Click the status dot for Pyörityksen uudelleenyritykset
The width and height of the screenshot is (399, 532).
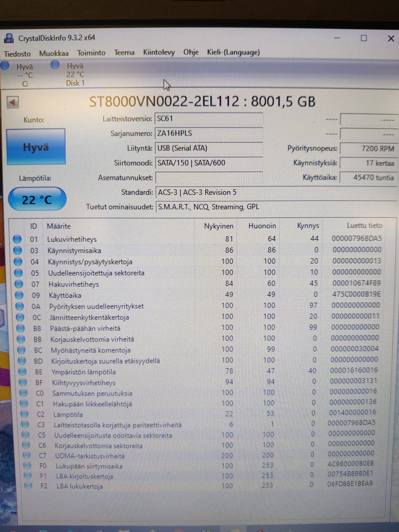click(20, 306)
